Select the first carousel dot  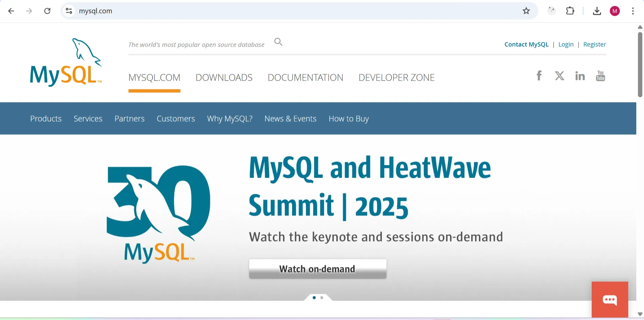314,298
